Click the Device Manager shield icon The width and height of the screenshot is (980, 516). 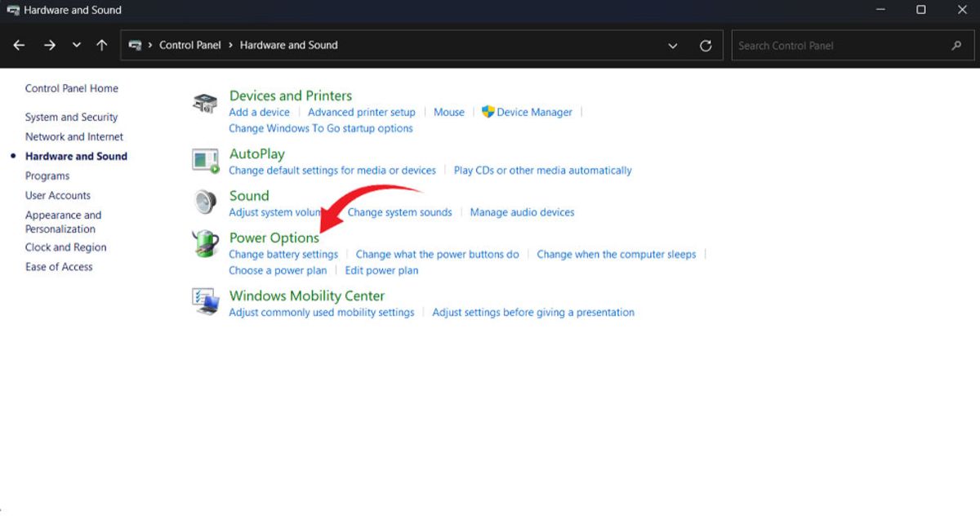[488, 112]
